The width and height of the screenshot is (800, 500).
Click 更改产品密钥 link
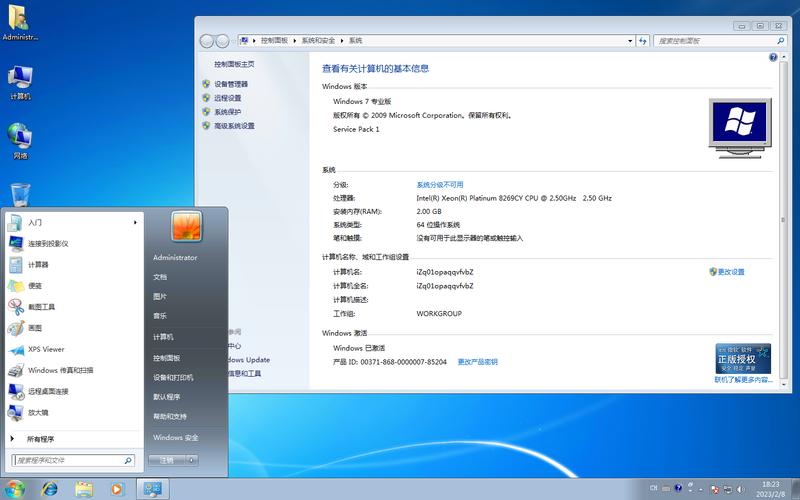(478, 362)
